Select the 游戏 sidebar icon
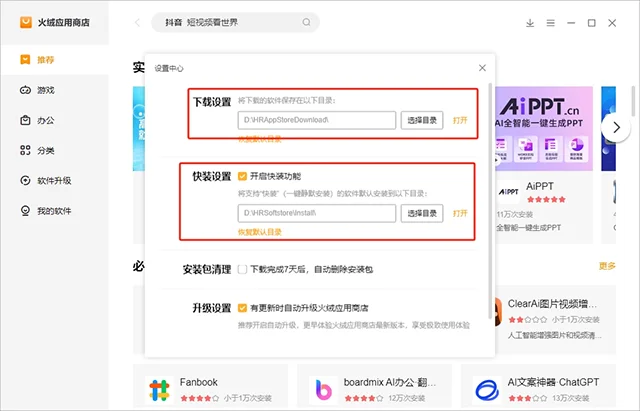This screenshot has width=640, height=411. point(25,90)
